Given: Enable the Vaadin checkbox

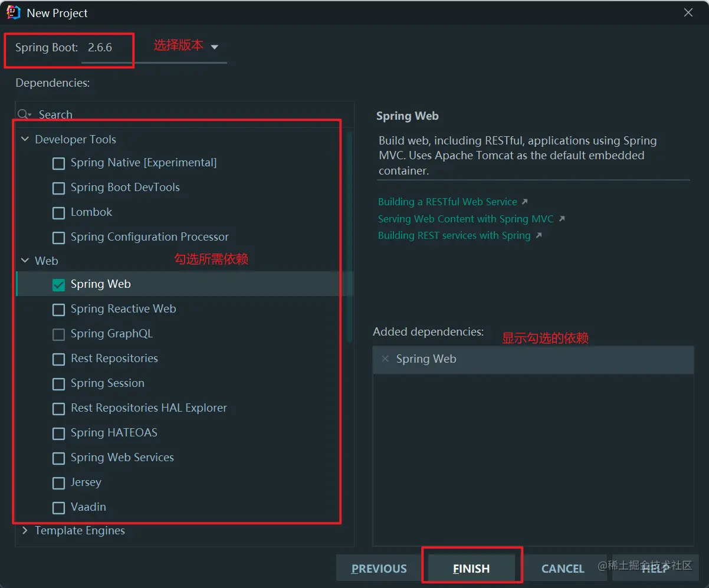Looking at the screenshot, I should point(59,508).
